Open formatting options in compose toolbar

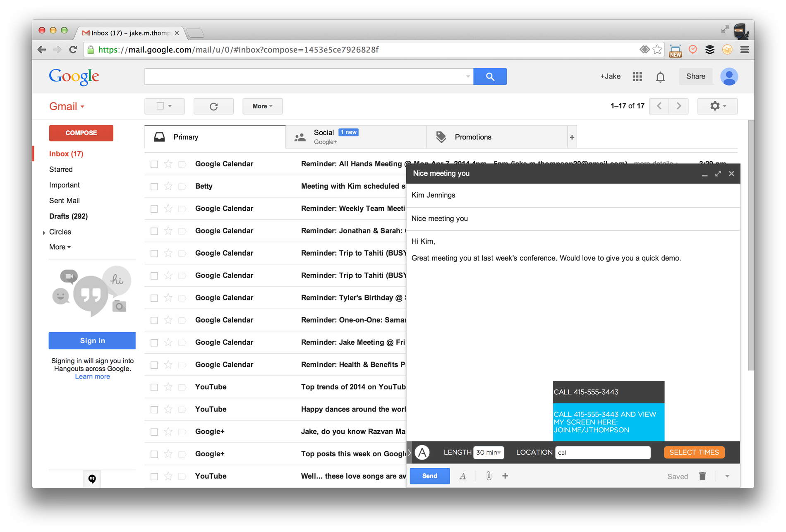(x=462, y=476)
